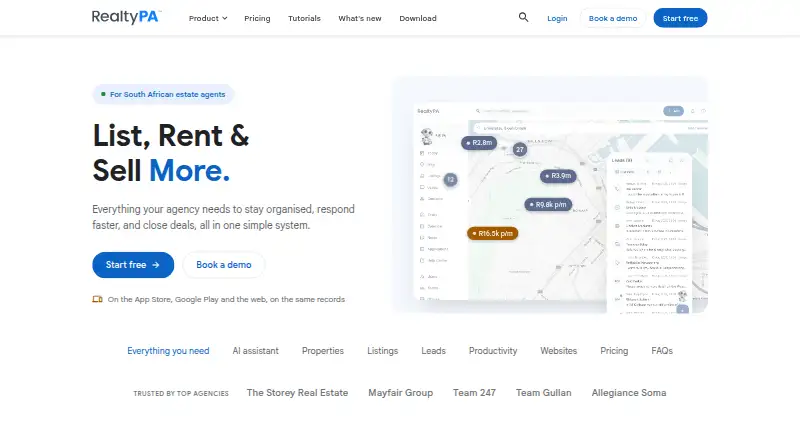The height and width of the screenshot is (440, 800).
Task: Open the Leads tab
Action: click(x=434, y=351)
